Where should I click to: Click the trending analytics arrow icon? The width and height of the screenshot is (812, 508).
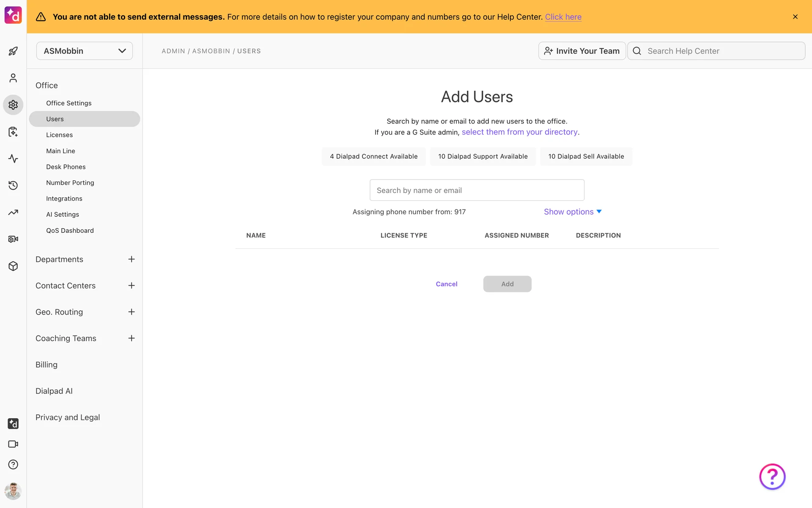point(13,212)
